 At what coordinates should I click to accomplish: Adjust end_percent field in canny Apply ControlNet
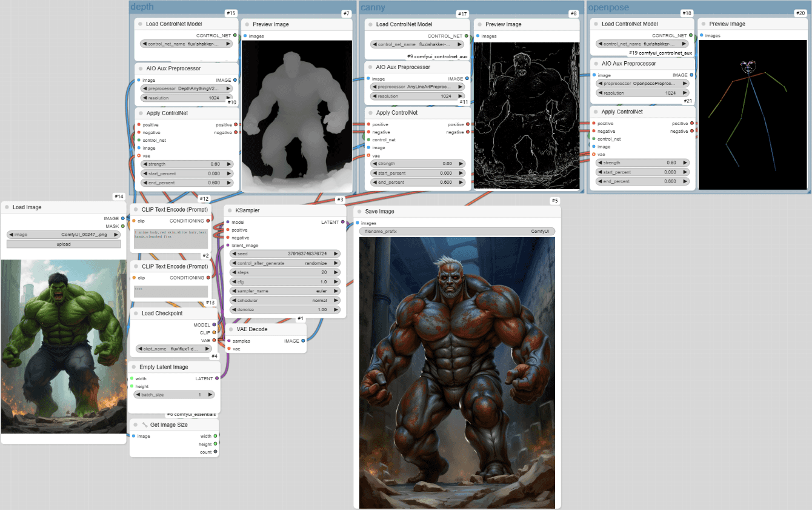click(418, 182)
